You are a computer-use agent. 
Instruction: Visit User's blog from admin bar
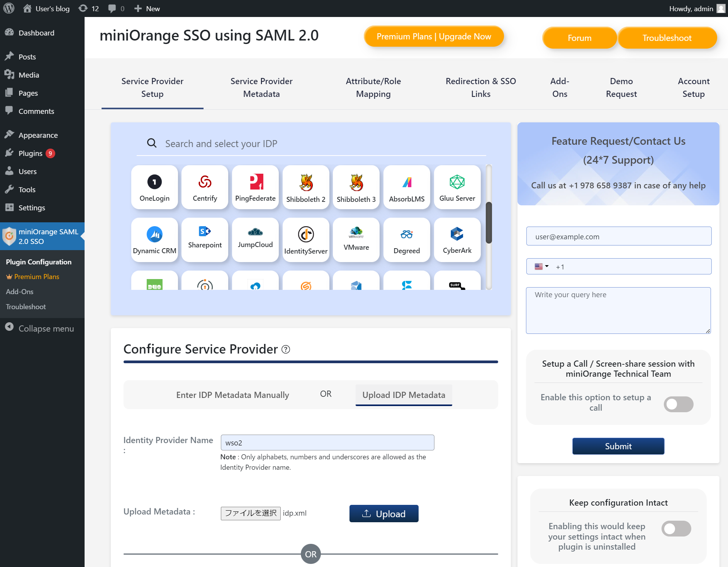tap(47, 8)
